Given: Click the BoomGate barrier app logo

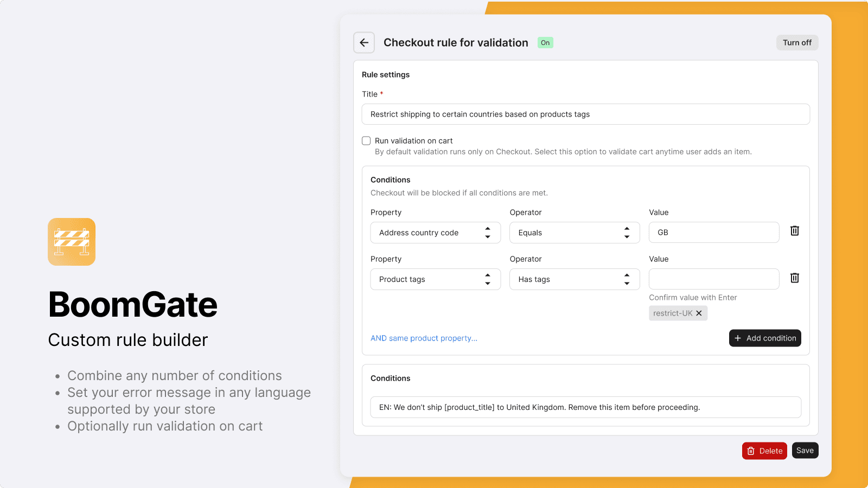Looking at the screenshot, I should click(x=72, y=242).
